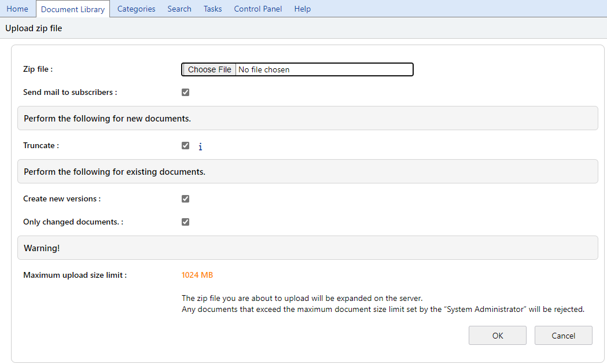Cancel the zip file upload
Viewport: 607px width, 364px height.
(563, 335)
